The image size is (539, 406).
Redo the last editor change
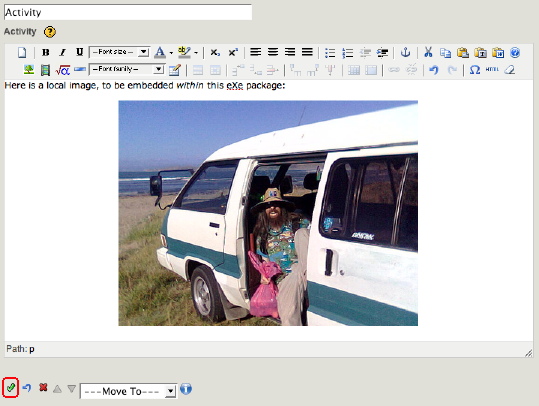pyautogui.click(x=452, y=70)
